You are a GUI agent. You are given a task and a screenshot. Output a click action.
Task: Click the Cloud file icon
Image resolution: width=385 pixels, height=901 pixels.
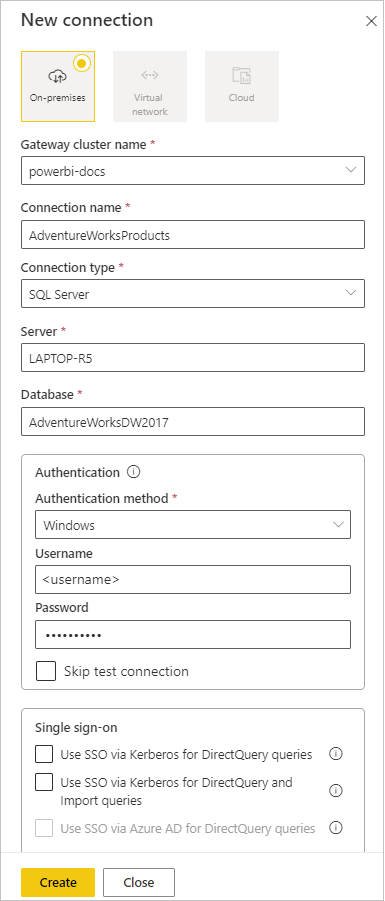point(241,75)
